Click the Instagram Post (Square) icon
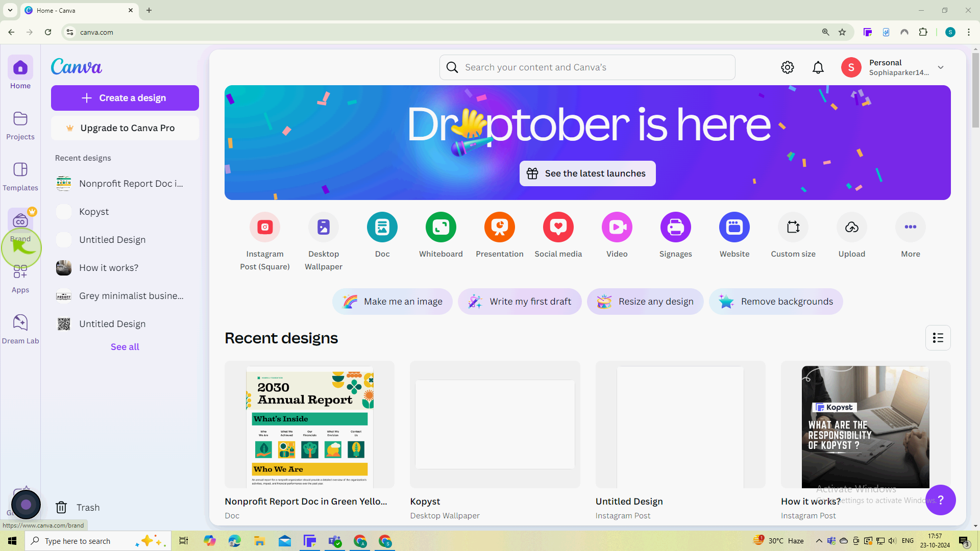 [x=265, y=227]
